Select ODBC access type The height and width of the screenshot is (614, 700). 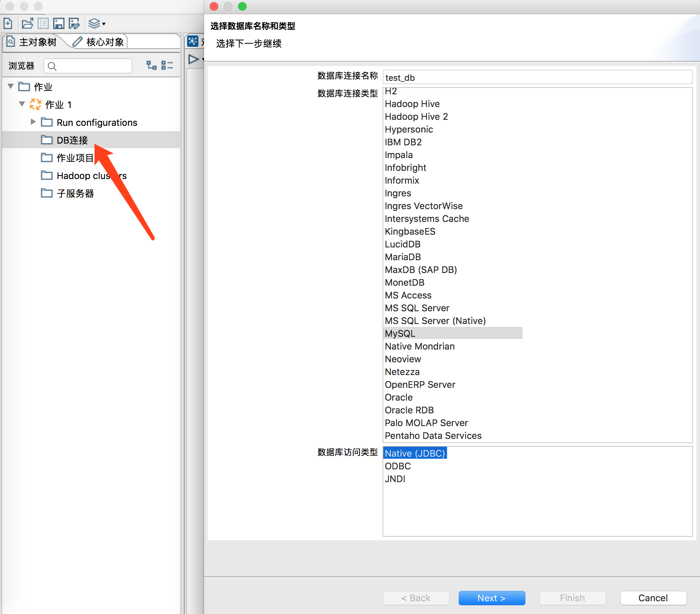398,466
